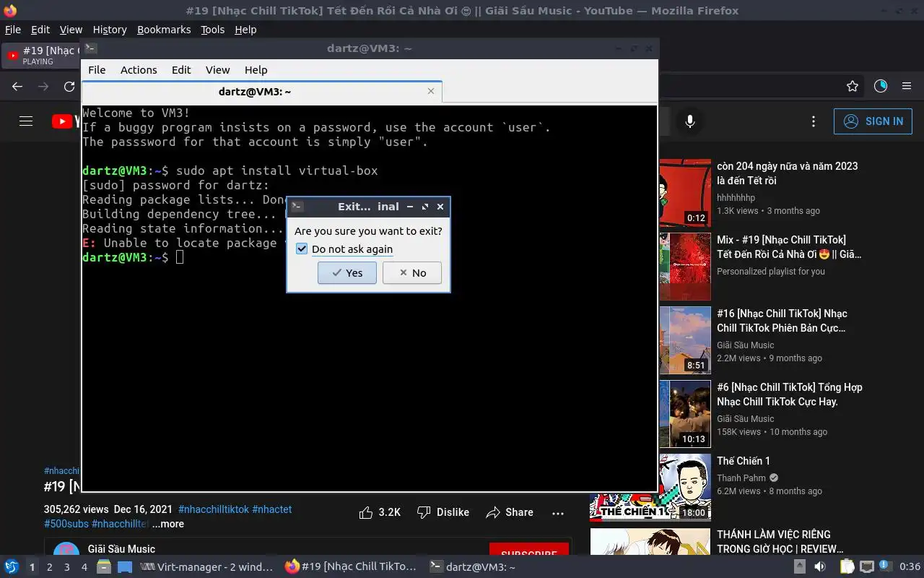
Task: Tick the 'Do not ask again' checkbox
Action: (302, 249)
